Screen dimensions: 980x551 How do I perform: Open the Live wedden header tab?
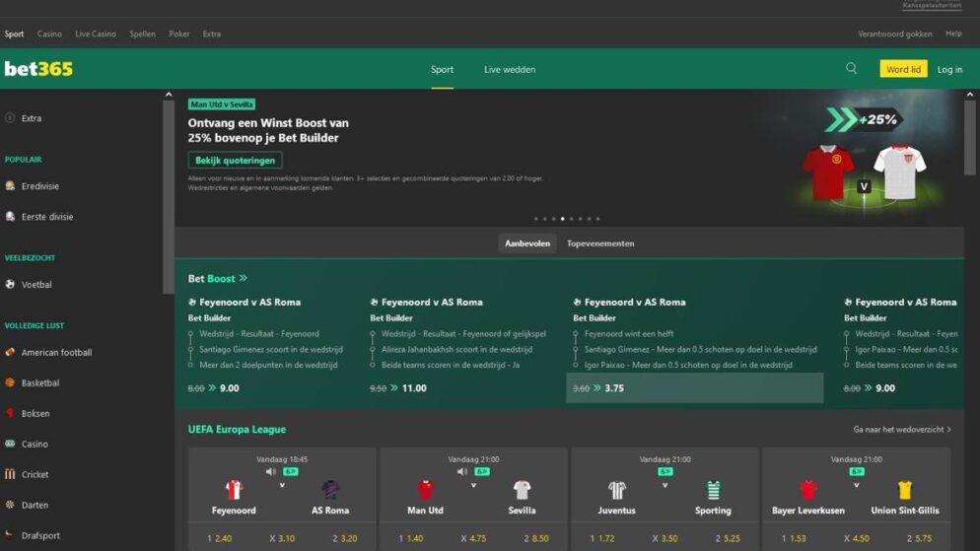(510, 69)
